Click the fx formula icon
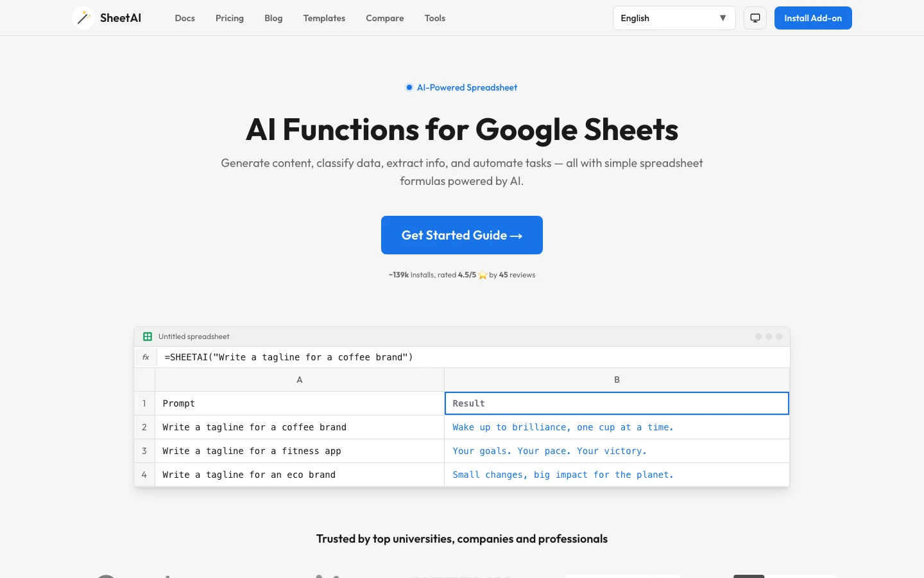Screen dimensions: 924x578 coord(146,357)
